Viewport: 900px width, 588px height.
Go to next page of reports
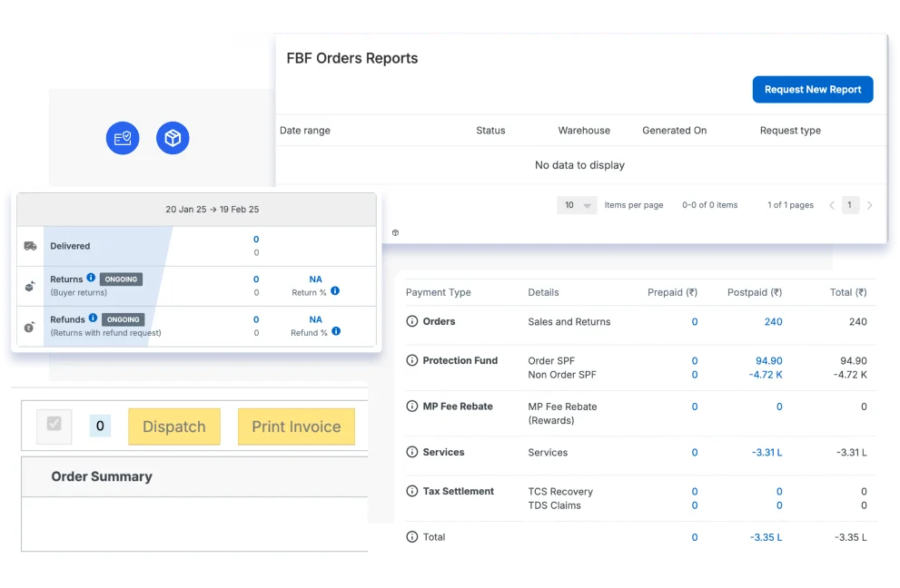869,205
